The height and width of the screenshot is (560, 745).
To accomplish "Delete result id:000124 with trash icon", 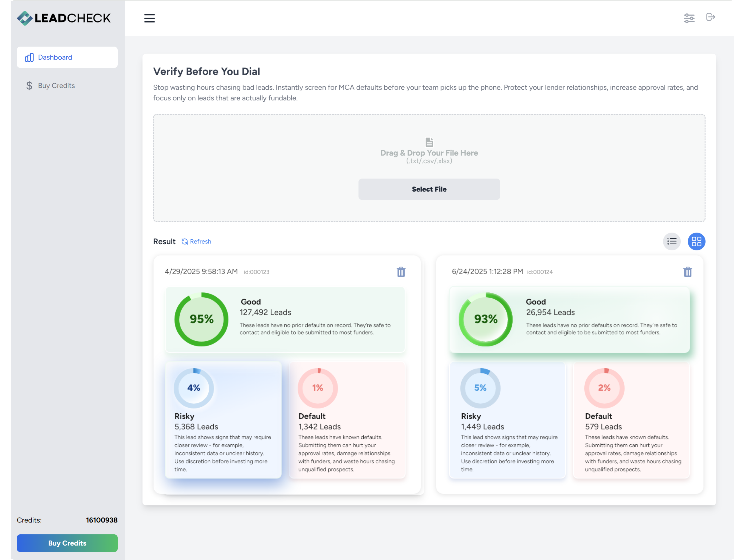I will (x=687, y=272).
